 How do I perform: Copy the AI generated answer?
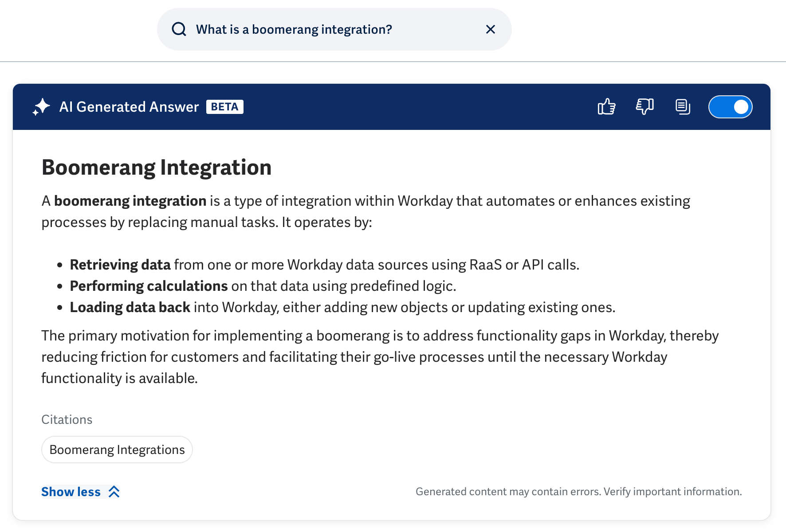click(x=683, y=107)
